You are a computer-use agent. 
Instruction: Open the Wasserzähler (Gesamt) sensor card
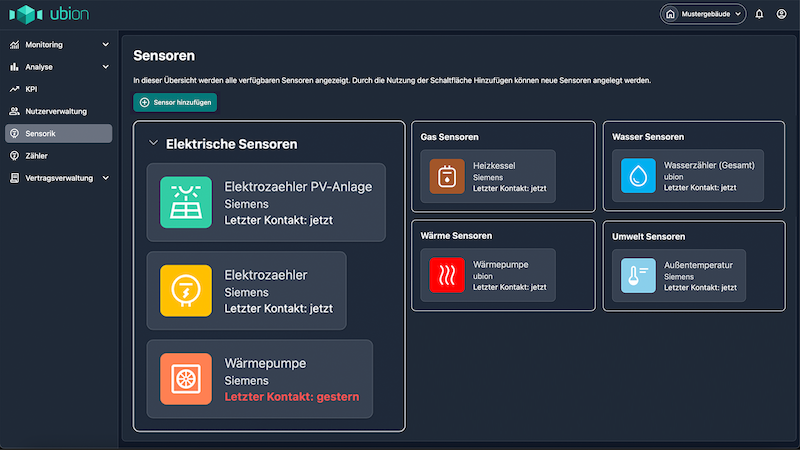[x=688, y=176]
